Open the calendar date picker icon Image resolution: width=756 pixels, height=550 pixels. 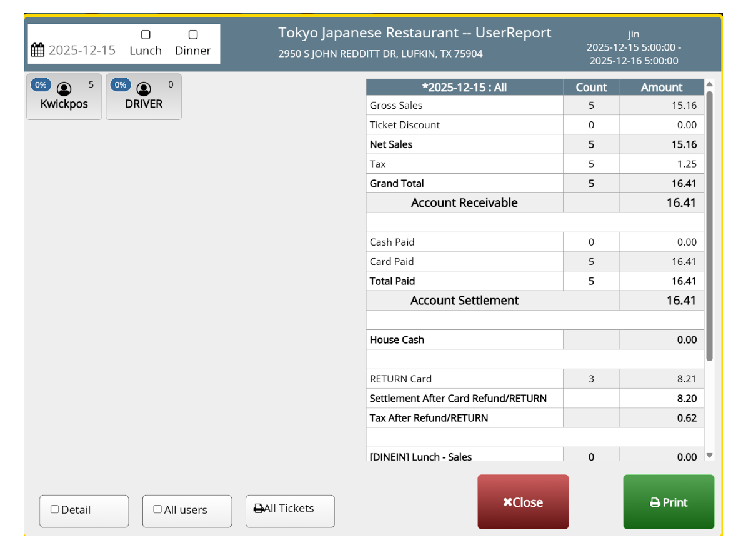[37, 50]
